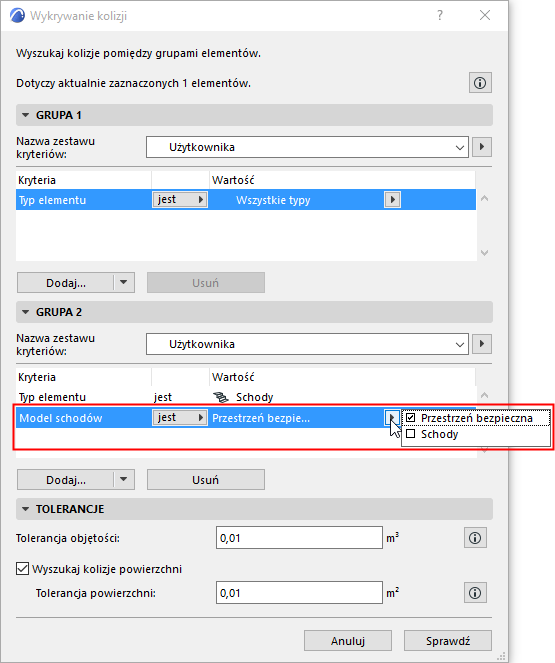555x663 pixels.
Task: Click scroll down arrow of Grupa 1 criteria list
Action: [484, 252]
